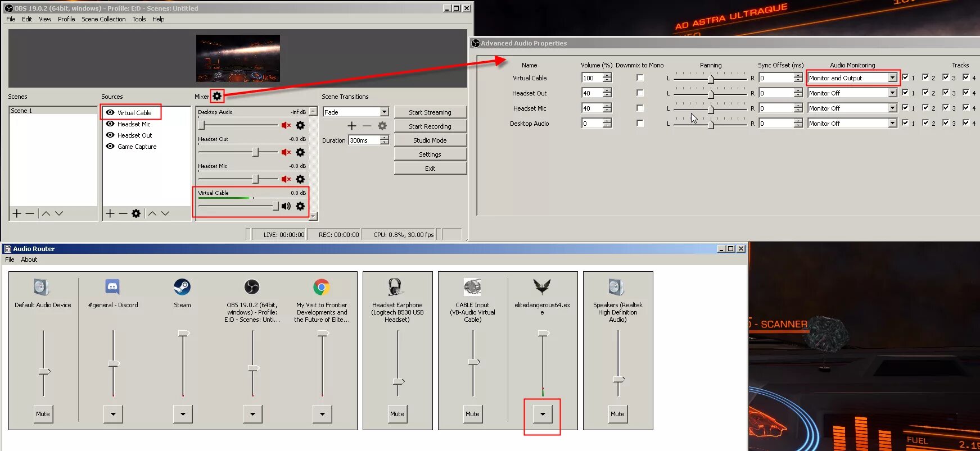Image resolution: width=980 pixels, height=451 pixels.
Task: Move source up arrow
Action: point(152,213)
